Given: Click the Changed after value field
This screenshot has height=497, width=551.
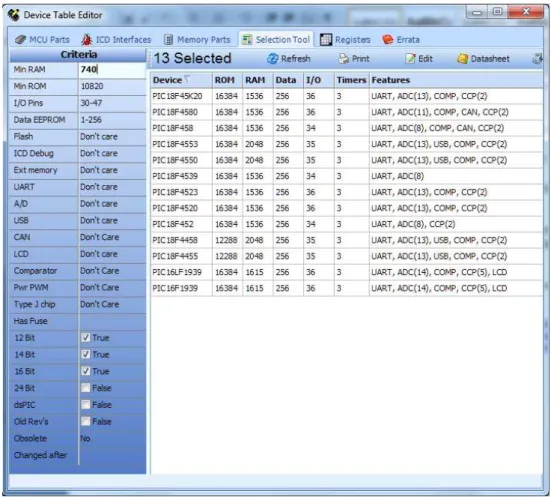Looking at the screenshot, I should tap(112, 455).
